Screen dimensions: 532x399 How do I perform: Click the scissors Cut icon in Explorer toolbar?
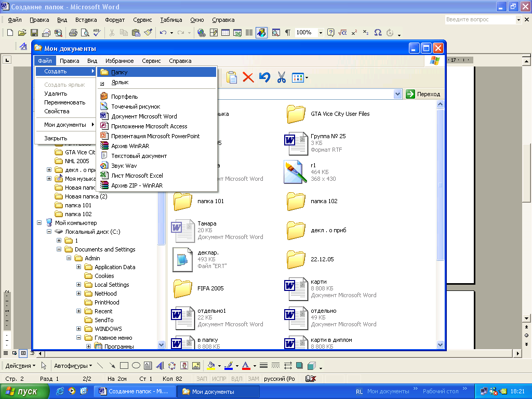point(281,77)
